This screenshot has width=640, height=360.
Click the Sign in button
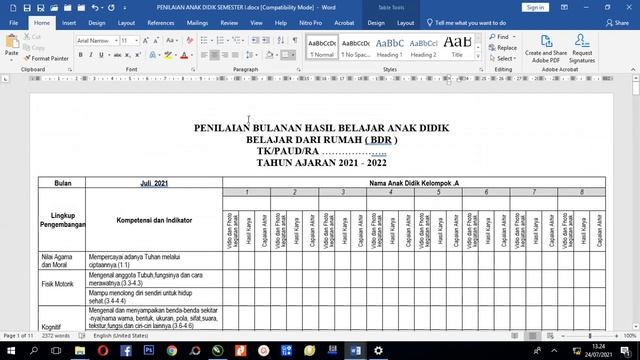[x=535, y=7]
